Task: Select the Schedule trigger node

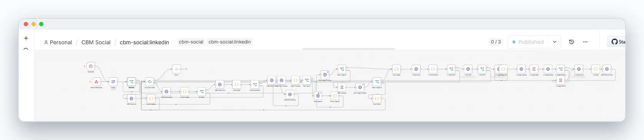Action: point(91,66)
